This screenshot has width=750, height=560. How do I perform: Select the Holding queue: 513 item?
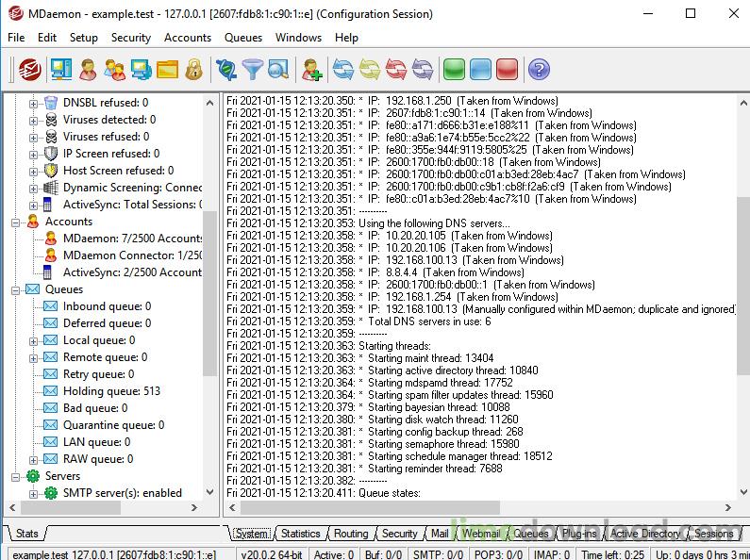tap(111, 391)
